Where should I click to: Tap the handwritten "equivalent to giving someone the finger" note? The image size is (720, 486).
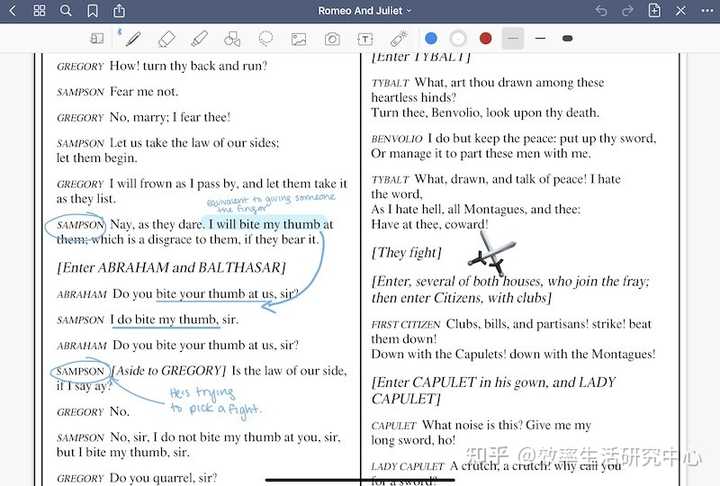click(x=270, y=203)
